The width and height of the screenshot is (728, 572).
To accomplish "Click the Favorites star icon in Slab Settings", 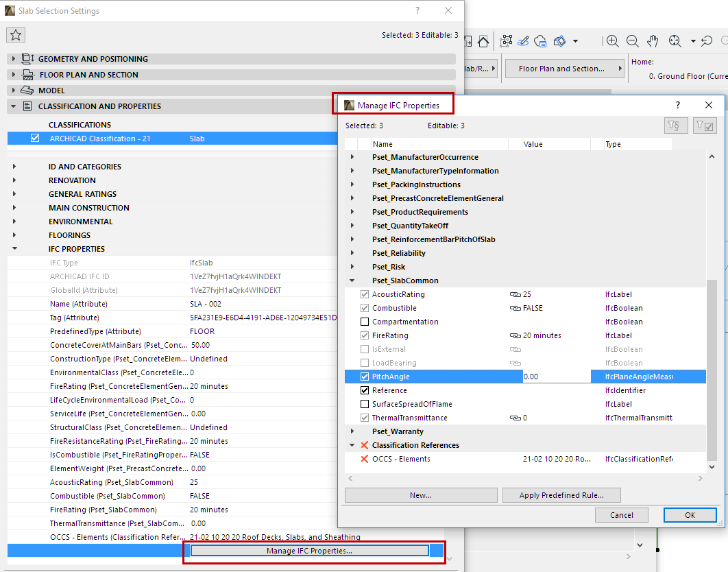I will (x=16, y=35).
